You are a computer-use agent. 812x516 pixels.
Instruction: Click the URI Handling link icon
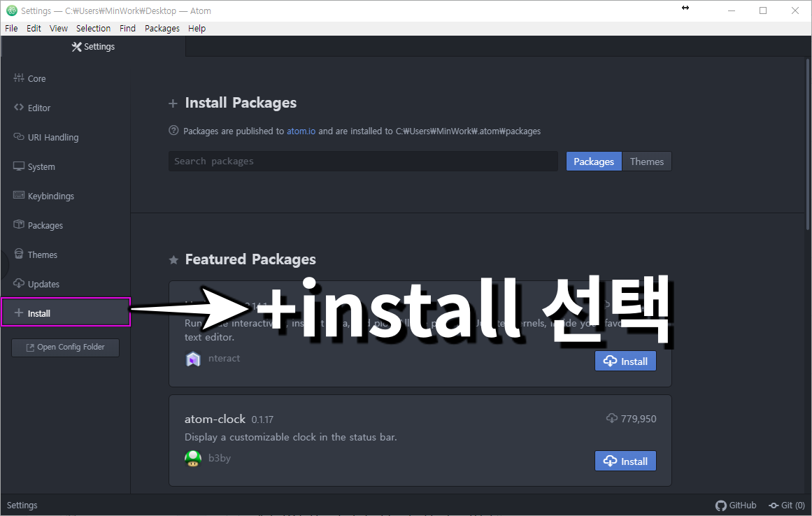(x=19, y=136)
